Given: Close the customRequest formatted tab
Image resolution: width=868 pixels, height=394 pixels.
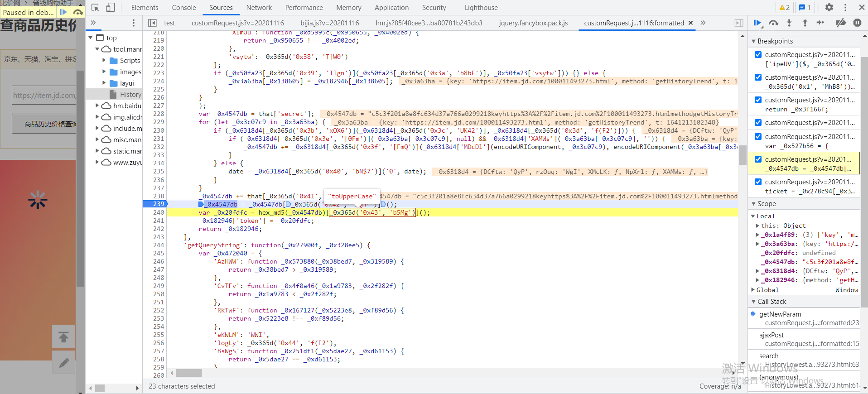Looking at the screenshot, I should [x=690, y=23].
